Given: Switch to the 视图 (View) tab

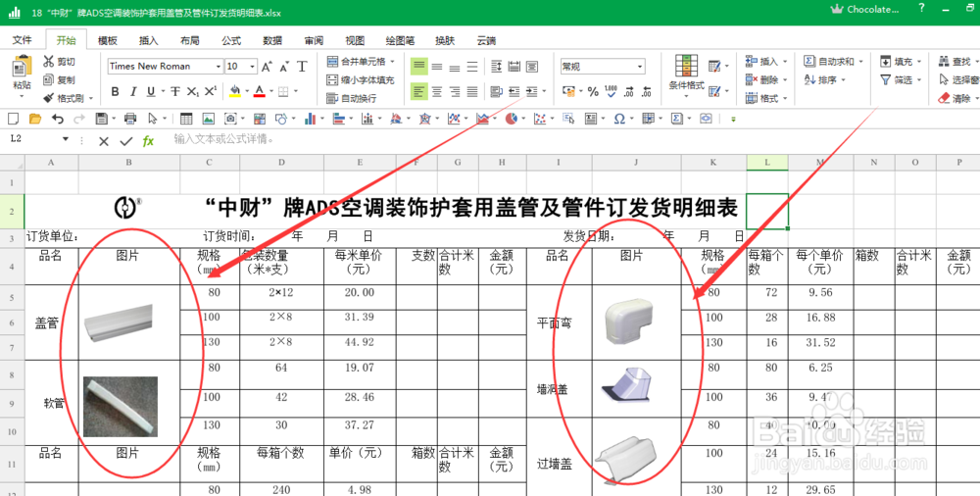Looking at the screenshot, I should (355, 40).
